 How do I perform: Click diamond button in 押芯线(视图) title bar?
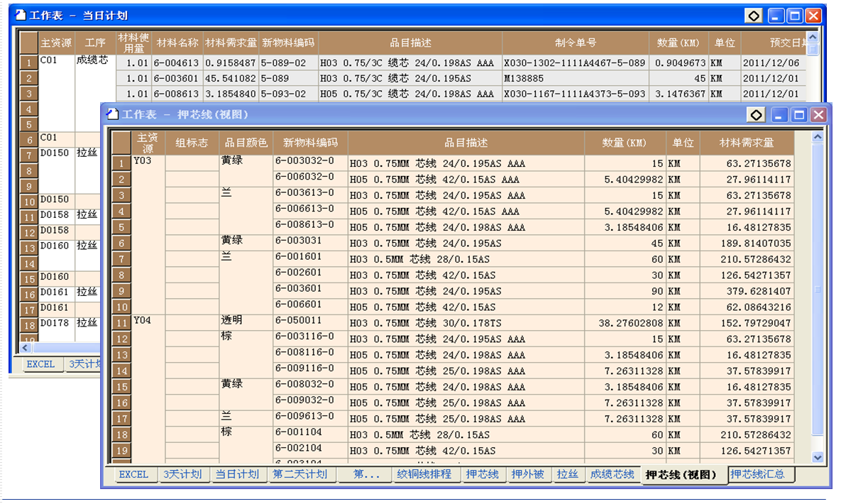[757, 115]
